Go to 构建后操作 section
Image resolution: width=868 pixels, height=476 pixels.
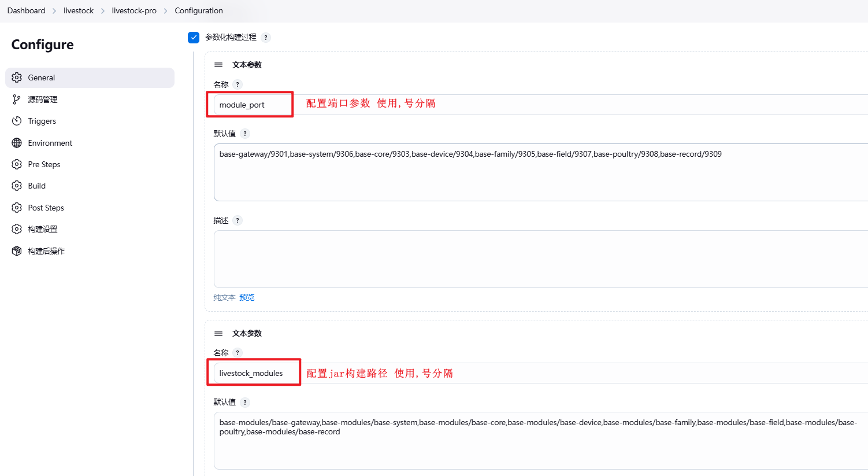tap(90, 251)
